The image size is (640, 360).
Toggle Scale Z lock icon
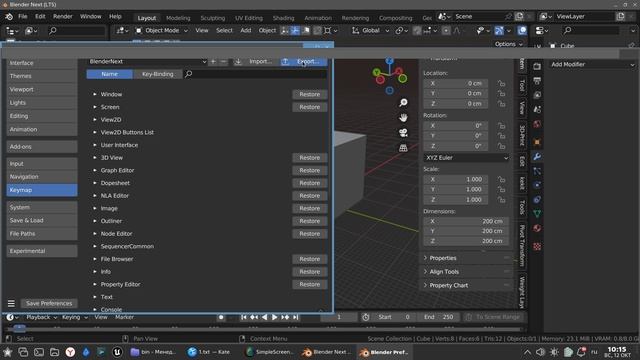click(501, 200)
